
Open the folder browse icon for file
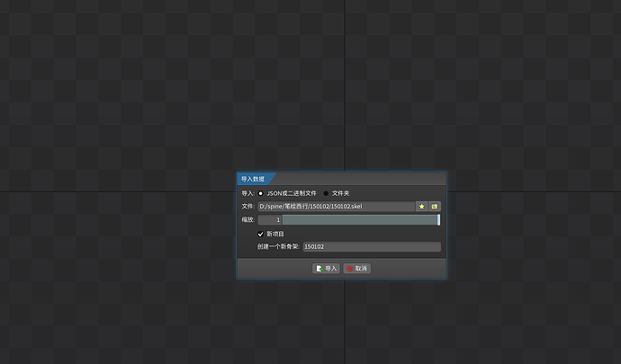click(434, 207)
